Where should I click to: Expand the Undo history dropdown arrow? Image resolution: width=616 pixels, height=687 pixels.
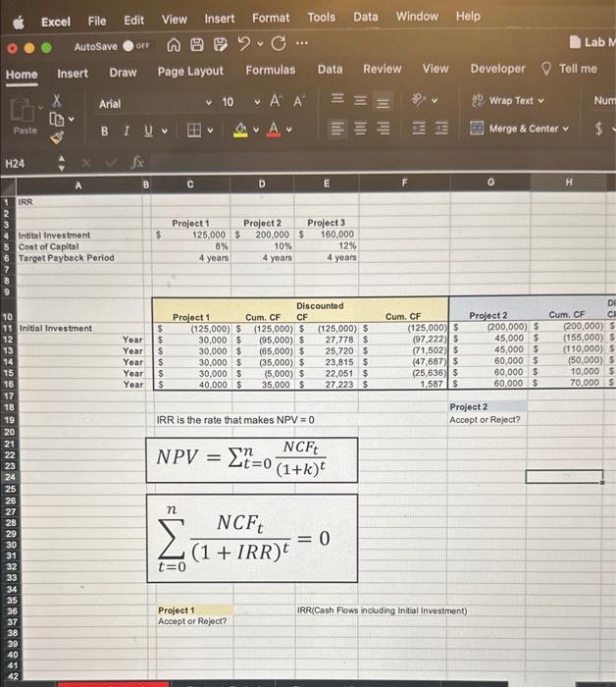coord(260,44)
